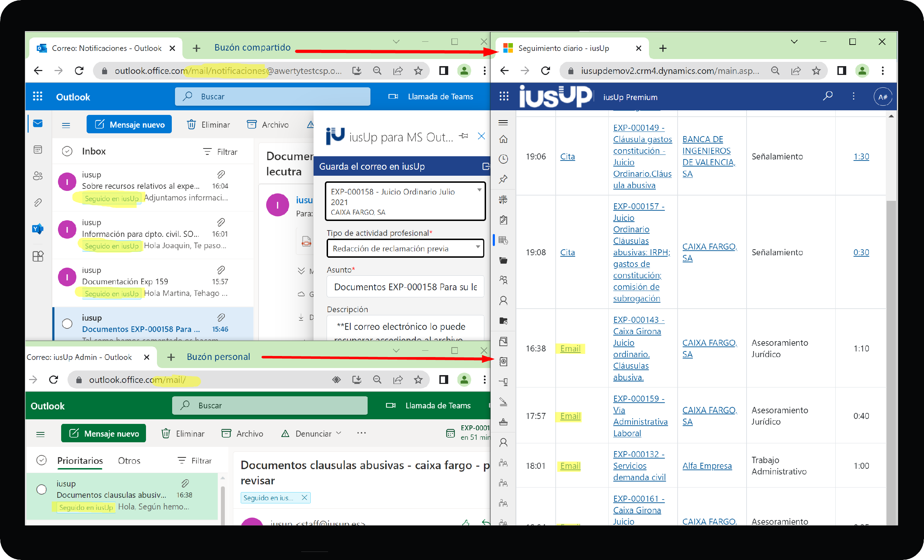The width and height of the screenshot is (924, 560).
Task: Switch to Otros tab
Action: [x=129, y=461]
